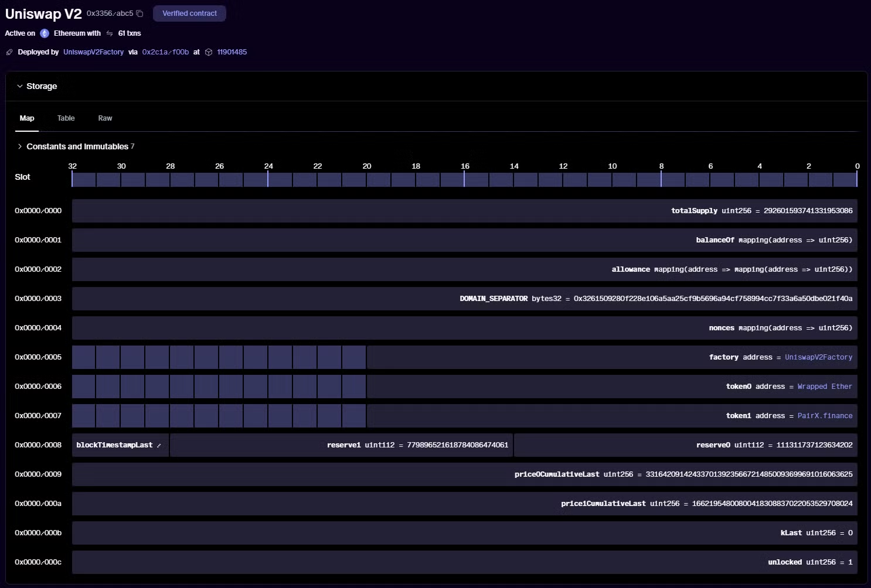Expand Constants and Immutables
This screenshot has width=871, height=588.
20,146
